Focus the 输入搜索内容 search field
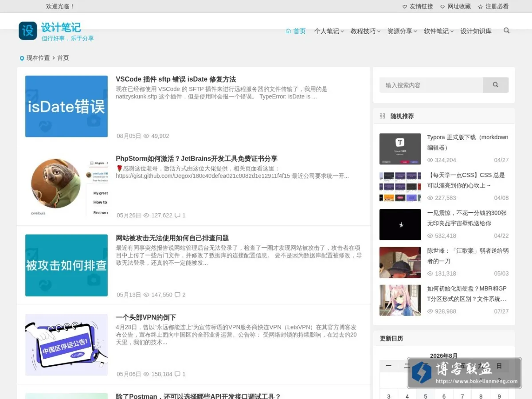The height and width of the screenshot is (399, 532). click(431, 85)
